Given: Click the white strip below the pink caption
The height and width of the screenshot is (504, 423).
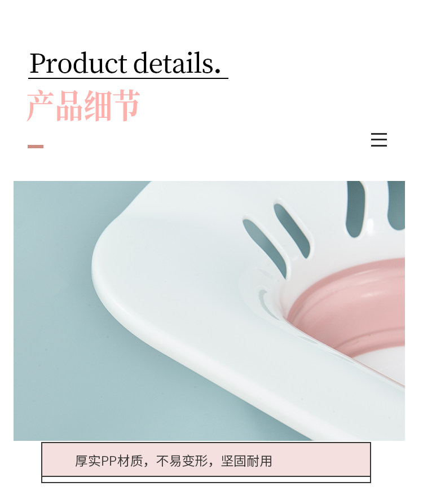Looking at the screenshot, I should pyautogui.click(x=206, y=479).
